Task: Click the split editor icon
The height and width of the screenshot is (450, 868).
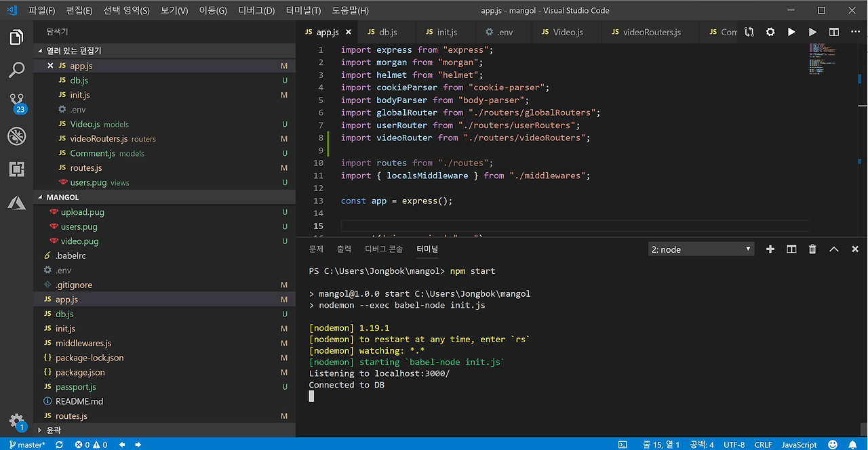Action: pos(834,32)
